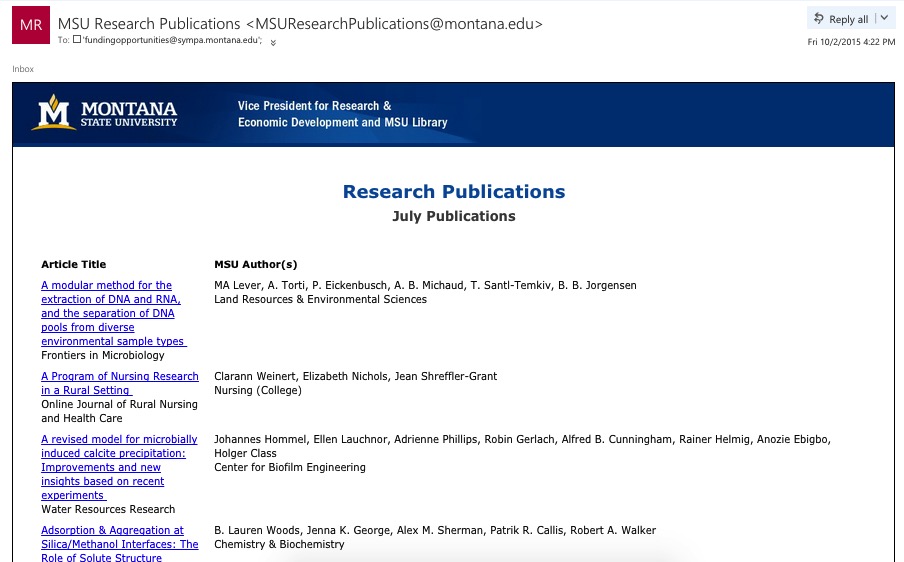Click the Inbox folder label

23,69
